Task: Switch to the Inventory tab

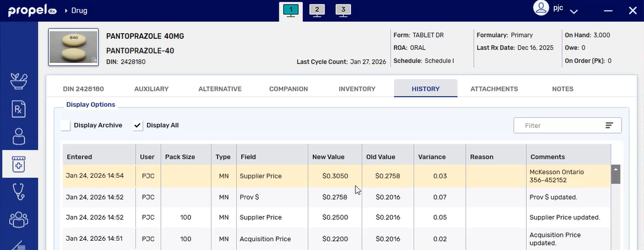Action: pyautogui.click(x=357, y=89)
